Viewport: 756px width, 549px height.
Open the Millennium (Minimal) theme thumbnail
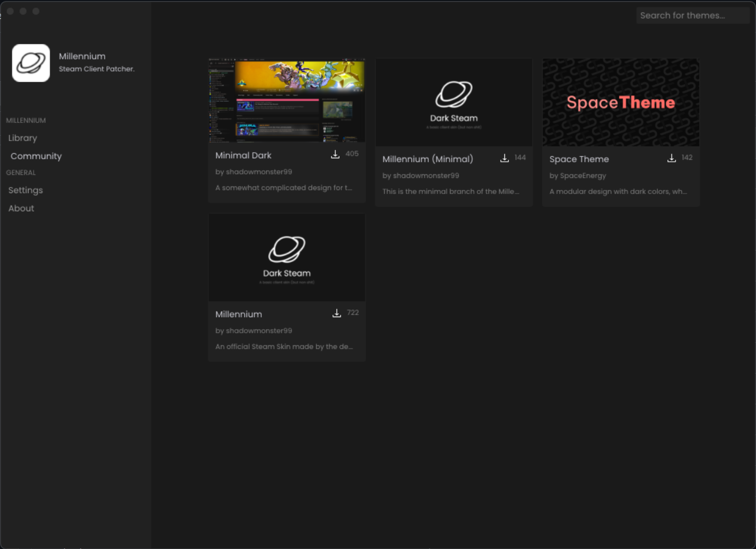[454, 102]
